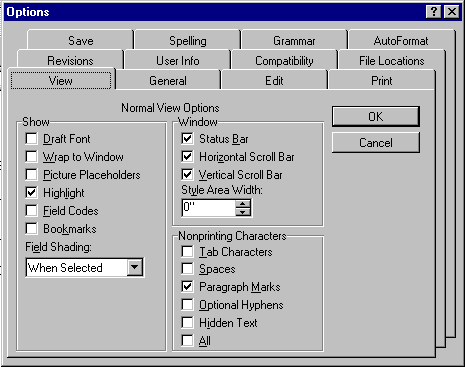The height and width of the screenshot is (367, 465).
Task: Increase Style Area Width with up arrow
Action: tap(243, 204)
